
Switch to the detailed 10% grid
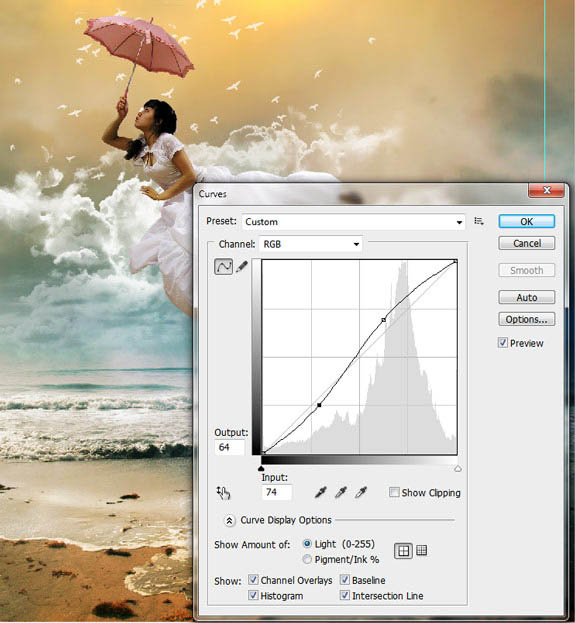tap(421, 550)
